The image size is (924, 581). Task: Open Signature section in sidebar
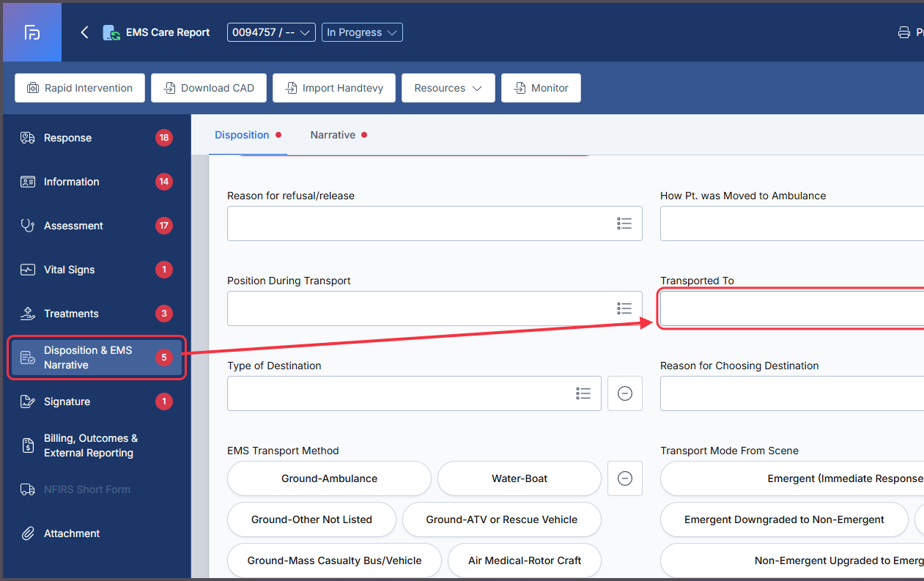click(x=97, y=401)
